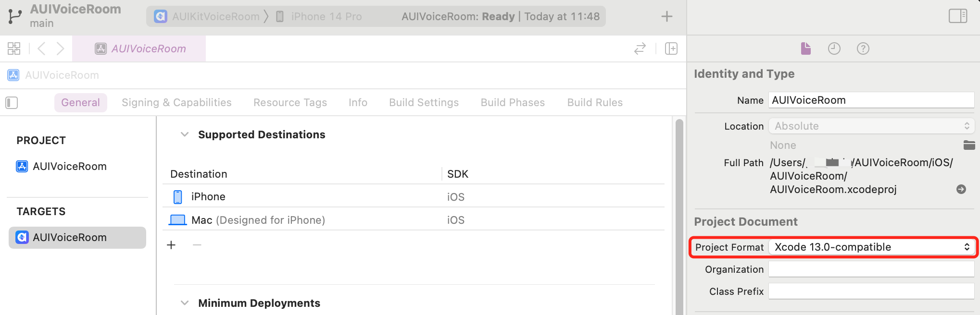Viewport: 980px width, 315px height.
Task: Open the source control branch icon
Action: 15,16
